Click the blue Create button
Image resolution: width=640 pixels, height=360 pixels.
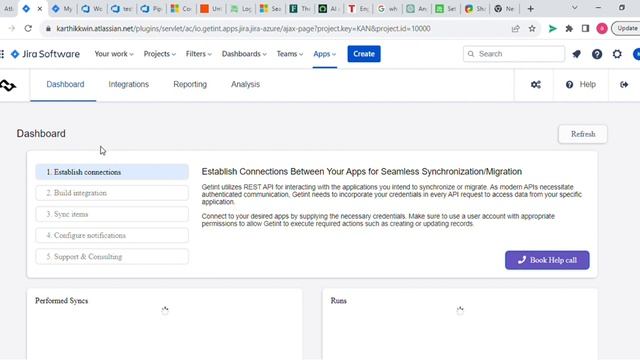(x=364, y=54)
